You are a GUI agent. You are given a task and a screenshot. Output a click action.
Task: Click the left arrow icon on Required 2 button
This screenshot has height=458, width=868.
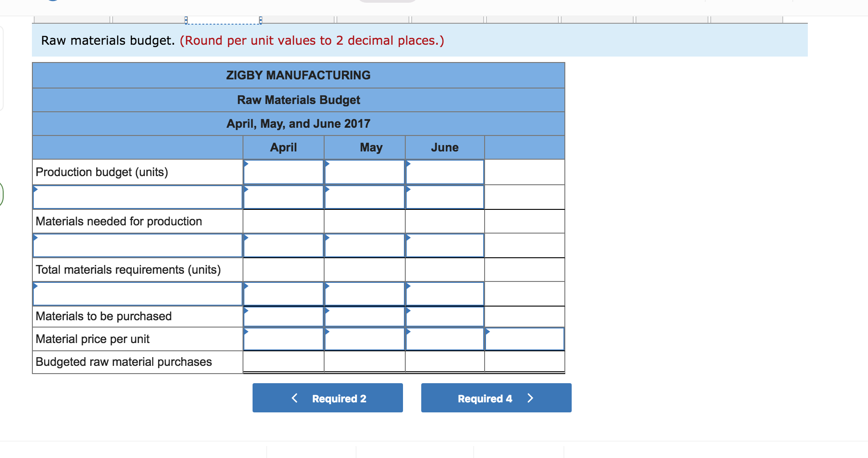(x=294, y=398)
